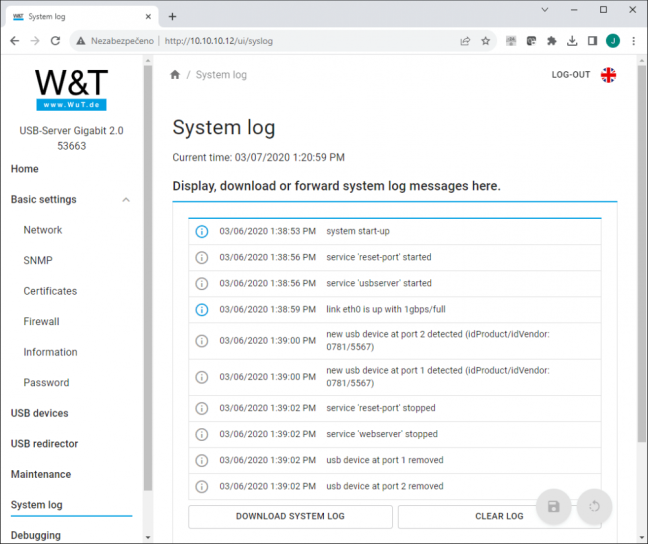Click 'Current time' line text
648x544 pixels.
(258, 157)
